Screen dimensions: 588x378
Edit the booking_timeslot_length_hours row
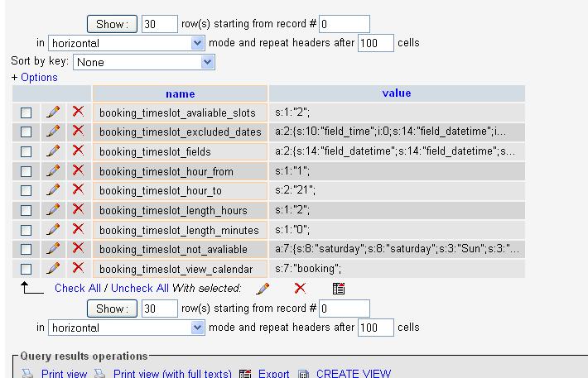[x=53, y=210]
